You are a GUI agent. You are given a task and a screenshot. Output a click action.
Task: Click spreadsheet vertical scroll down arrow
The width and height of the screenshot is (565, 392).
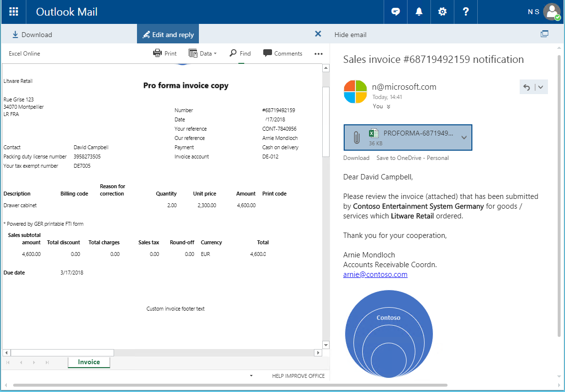coord(326,345)
